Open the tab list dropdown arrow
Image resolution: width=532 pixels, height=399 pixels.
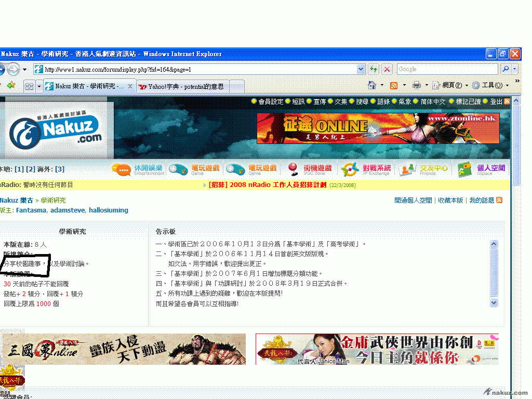[39, 86]
